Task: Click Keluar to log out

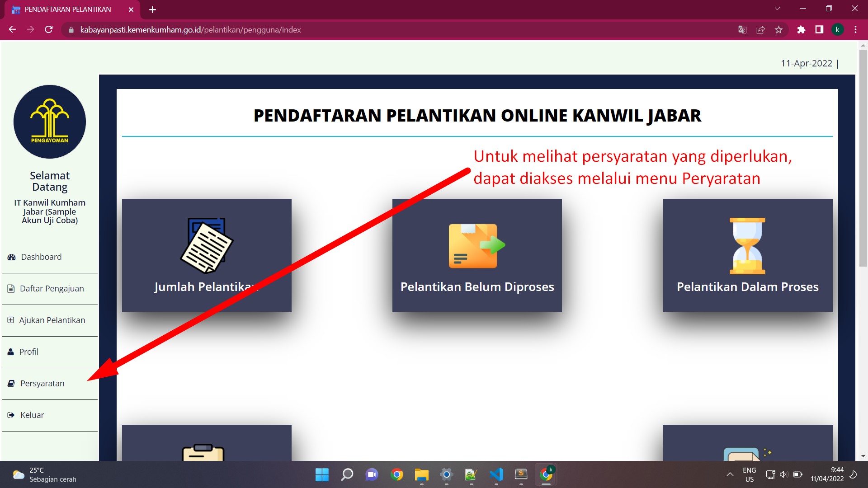Action: coord(32,415)
